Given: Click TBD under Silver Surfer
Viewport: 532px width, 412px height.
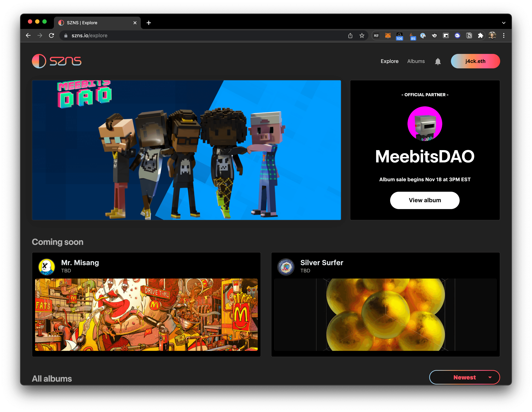Looking at the screenshot, I should click(x=305, y=271).
